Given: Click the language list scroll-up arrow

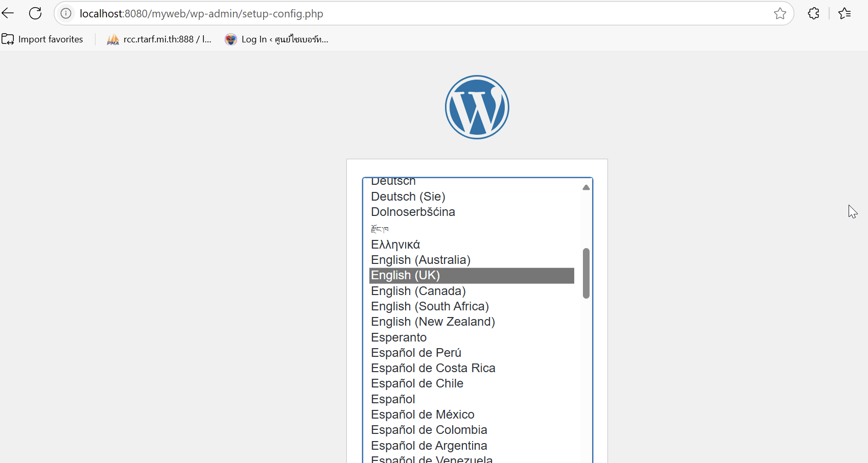Looking at the screenshot, I should click(x=586, y=187).
